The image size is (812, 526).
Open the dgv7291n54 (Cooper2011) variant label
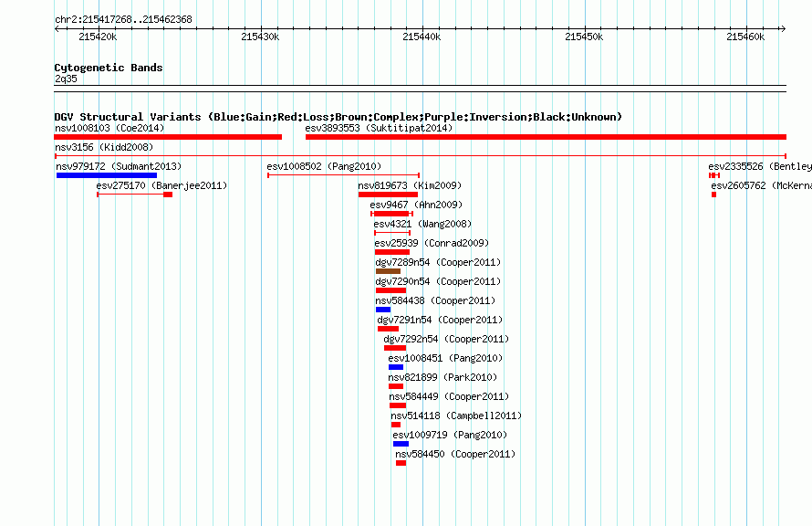click(440, 320)
